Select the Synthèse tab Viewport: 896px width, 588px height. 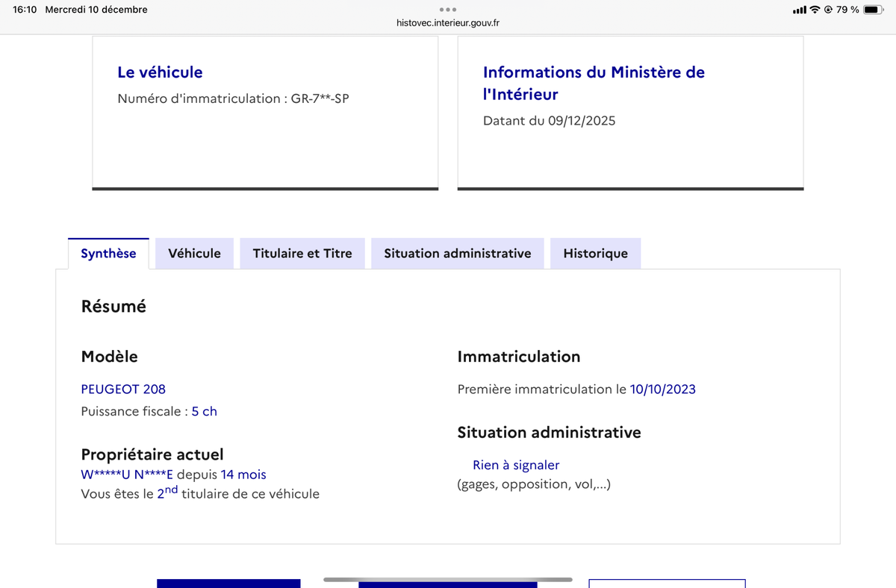[x=108, y=254]
